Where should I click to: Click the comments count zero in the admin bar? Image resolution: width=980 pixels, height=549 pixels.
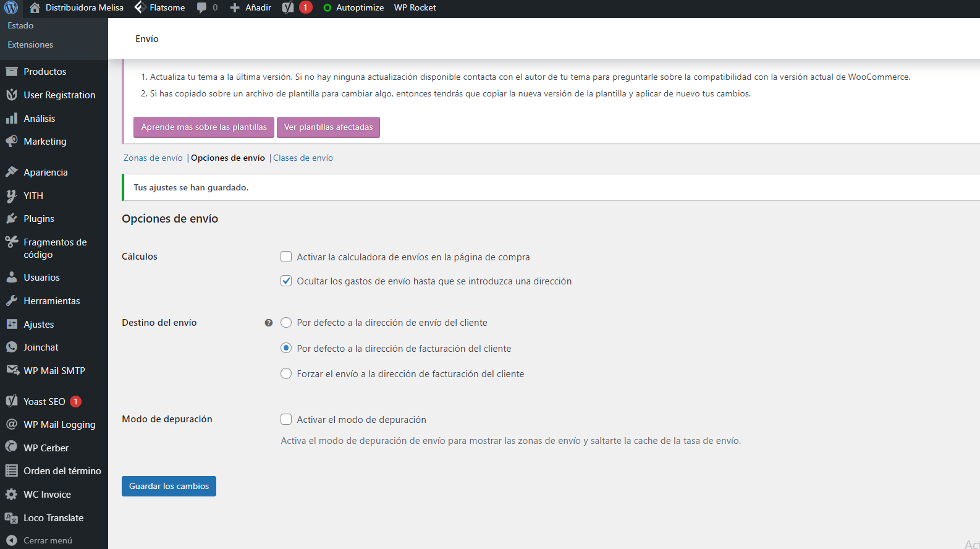[x=215, y=8]
